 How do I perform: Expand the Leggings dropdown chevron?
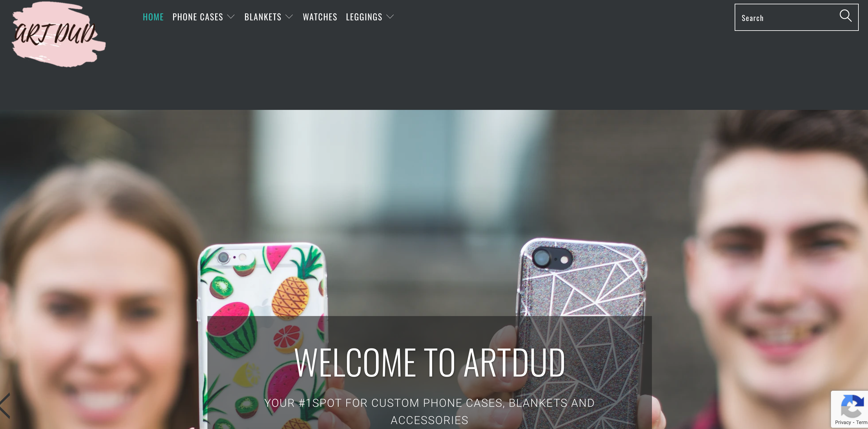(x=390, y=17)
